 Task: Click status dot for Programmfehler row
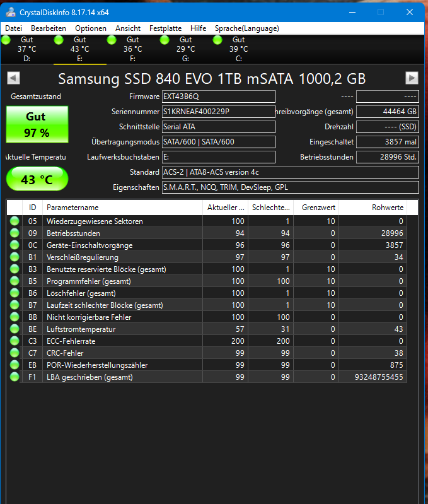(14, 281)
